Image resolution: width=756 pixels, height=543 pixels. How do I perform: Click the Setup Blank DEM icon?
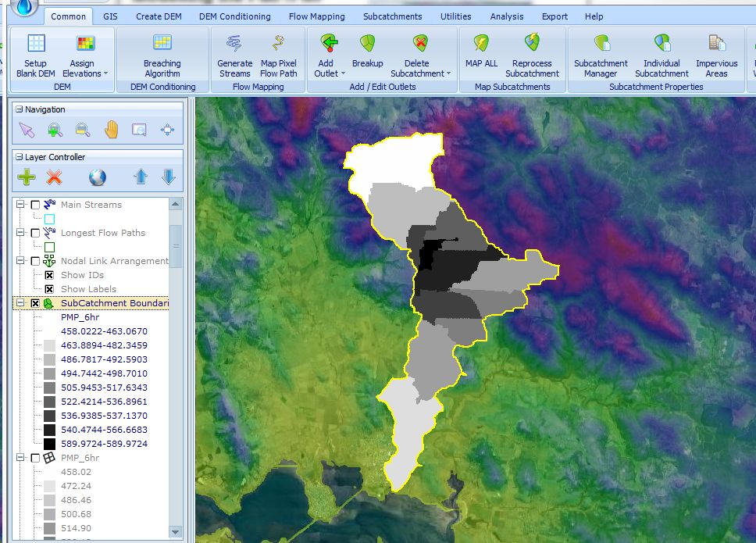pos(36,45)
